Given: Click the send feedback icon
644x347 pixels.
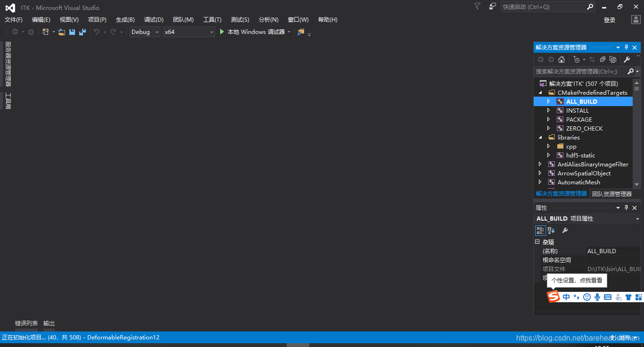Looking at the screenshot, I should click(493, 7).
